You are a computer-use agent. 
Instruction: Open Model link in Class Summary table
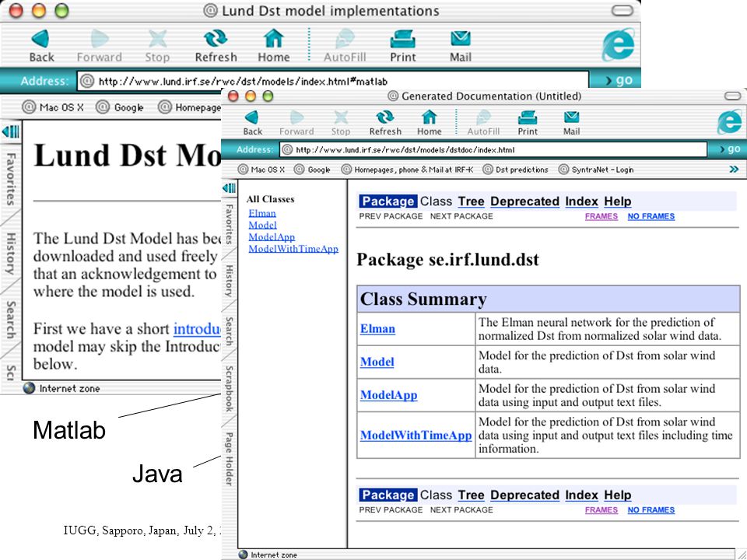377,362
